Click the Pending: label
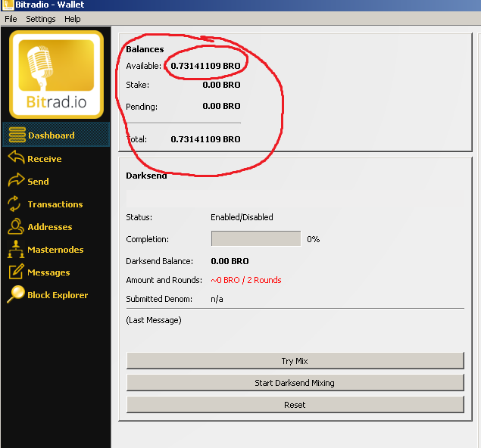 coord(142,107)
